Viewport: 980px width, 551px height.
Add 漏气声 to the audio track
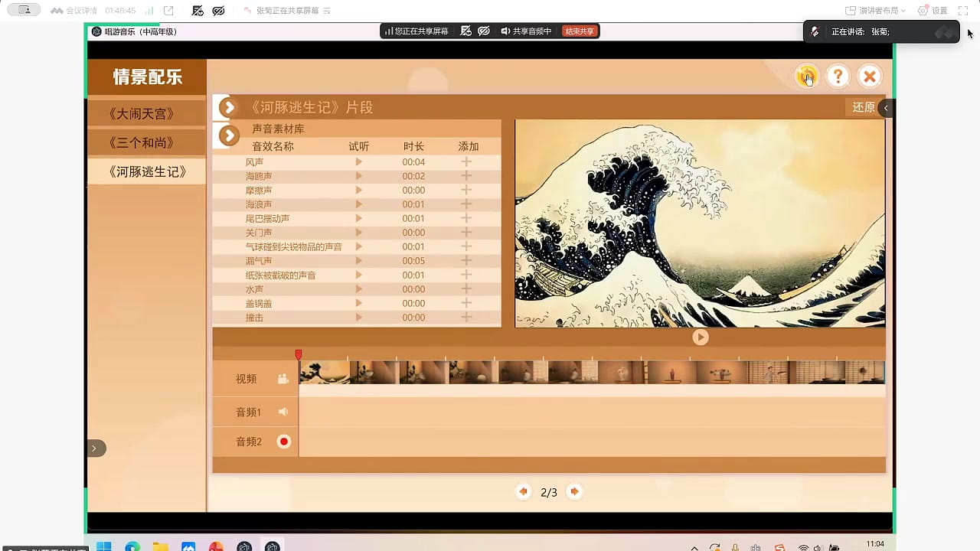click(466, 261)
